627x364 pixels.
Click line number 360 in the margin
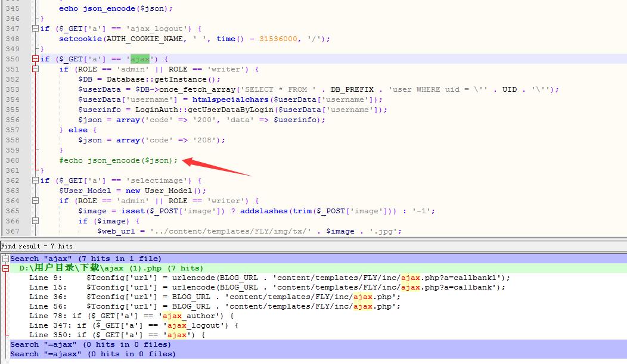pos(13,160)
